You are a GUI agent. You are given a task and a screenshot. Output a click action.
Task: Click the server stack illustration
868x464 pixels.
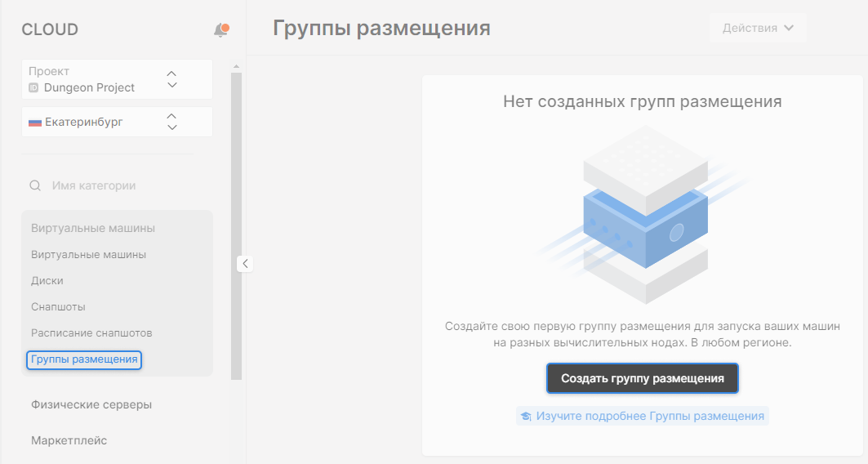645,215
